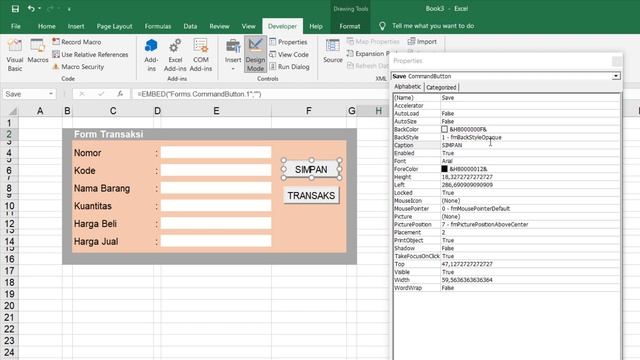The width and height of the screenshot is (640, 360).
Task: Click the Undo arrow icon
Action: click(31, 9)
